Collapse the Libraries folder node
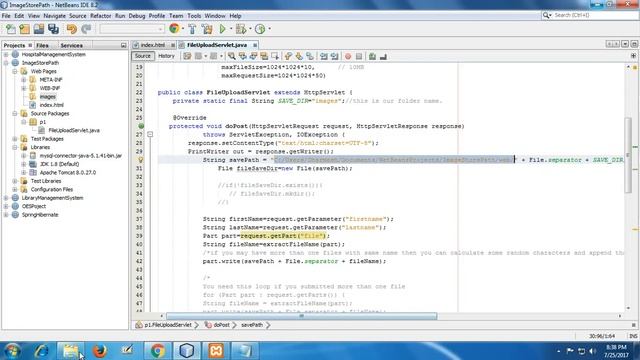640x360 pixels. 15,147
